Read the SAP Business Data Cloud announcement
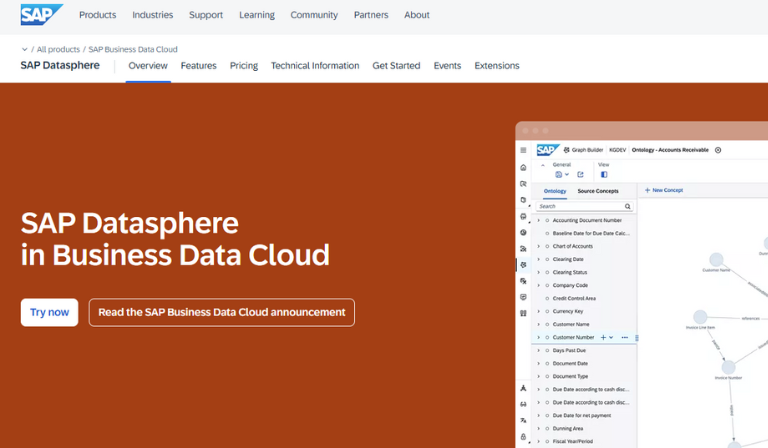This screenshot has width=768, height=448. coord(222,312)
